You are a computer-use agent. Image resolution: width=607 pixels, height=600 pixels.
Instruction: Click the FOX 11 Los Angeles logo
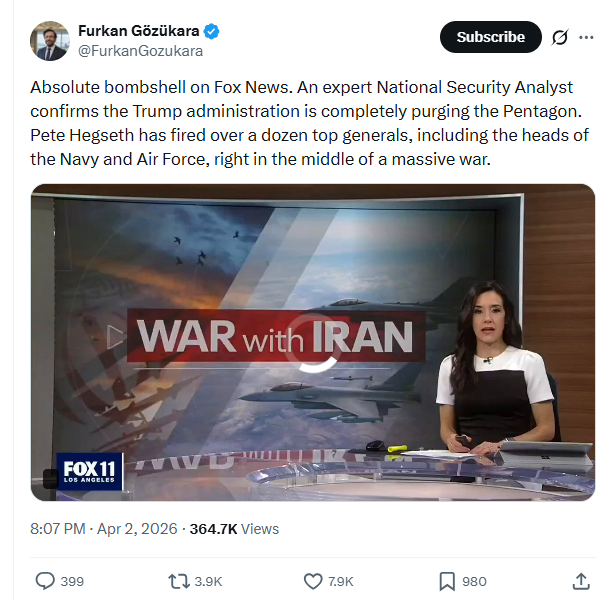click(x=90, y=472)
